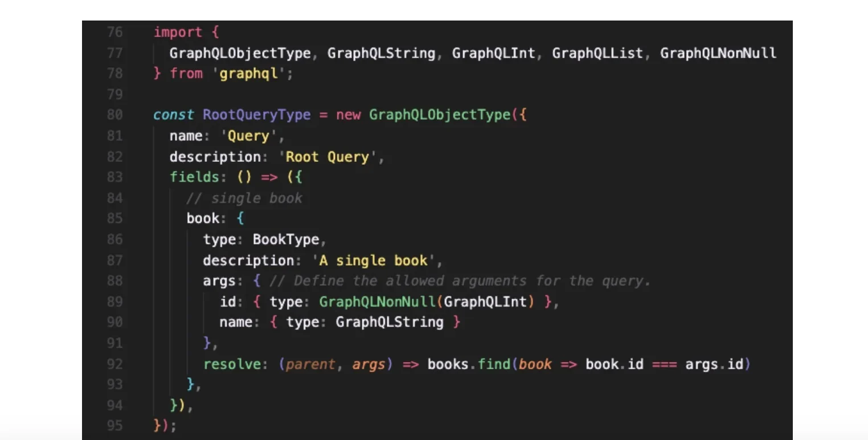Click GraphQLObjectType constructor call on line 80
Viewport: 868px width, 440px height.
tap(439, 115)
